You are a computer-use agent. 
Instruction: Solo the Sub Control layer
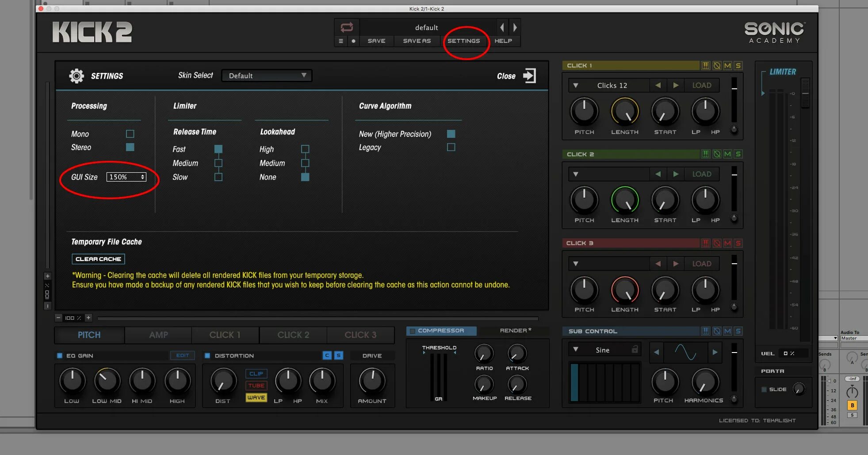738,331
